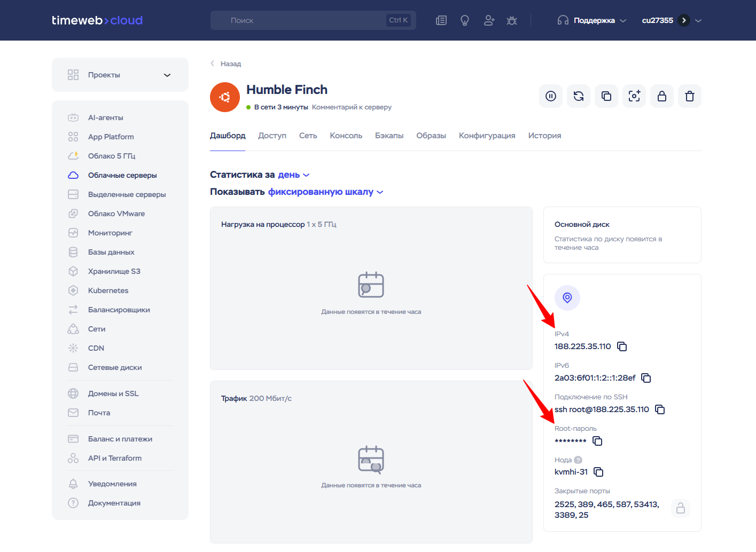Pause the server with the pause icon
Viewport: 756px width, 552px height.
coord(551,96)
